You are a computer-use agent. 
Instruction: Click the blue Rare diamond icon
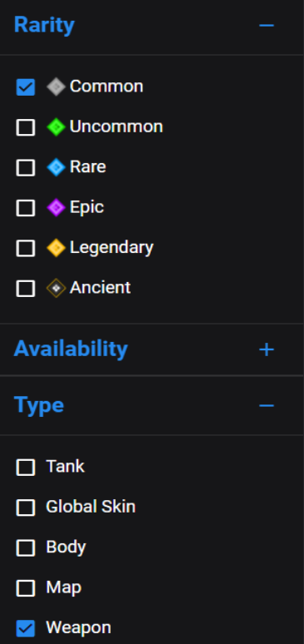pos(56,167)
